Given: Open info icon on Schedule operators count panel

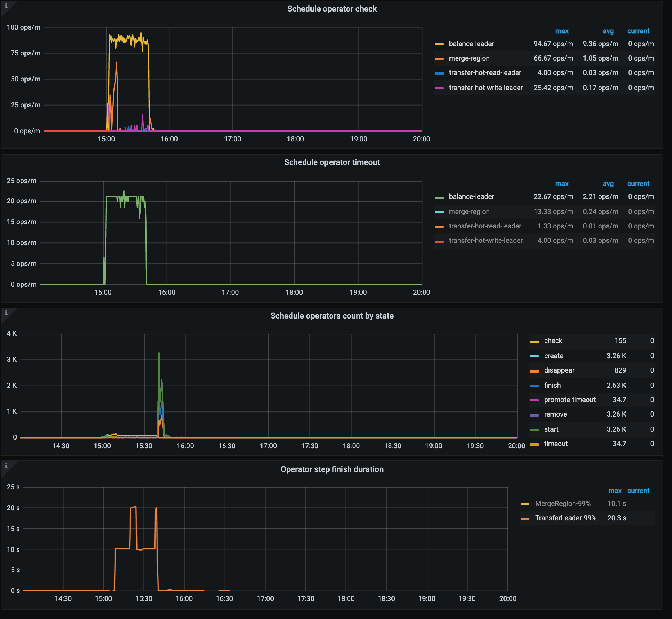Looking at the screenshot, I should pos(6,312).
